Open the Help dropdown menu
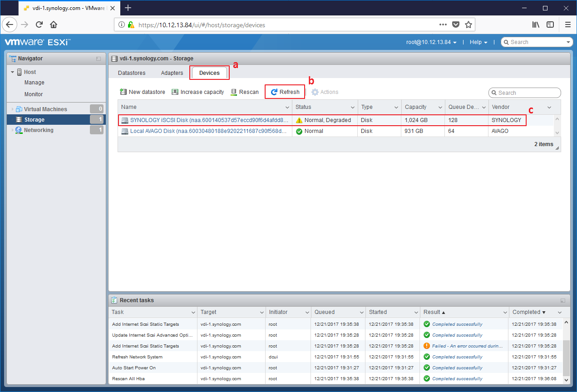The width and height of the screenshot is (577, 392). [x=478, y=42]
